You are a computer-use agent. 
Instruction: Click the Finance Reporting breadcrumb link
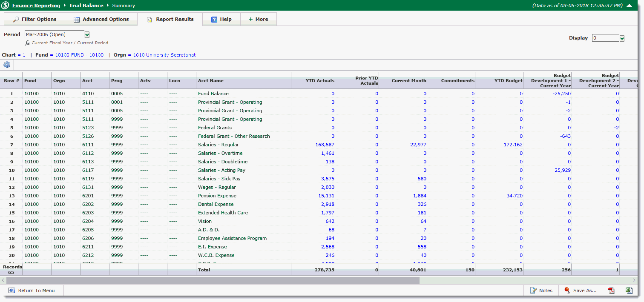click(36, 6)
